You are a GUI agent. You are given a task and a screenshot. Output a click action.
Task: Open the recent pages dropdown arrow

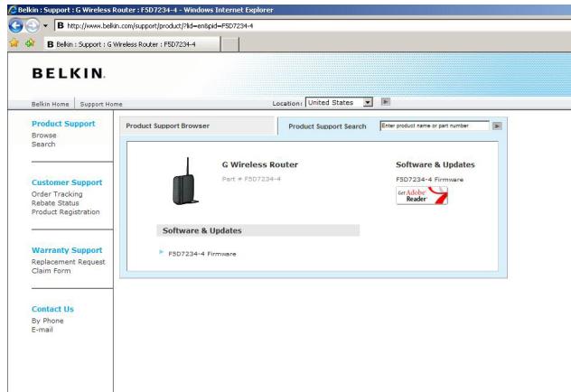tap(45, 26)
